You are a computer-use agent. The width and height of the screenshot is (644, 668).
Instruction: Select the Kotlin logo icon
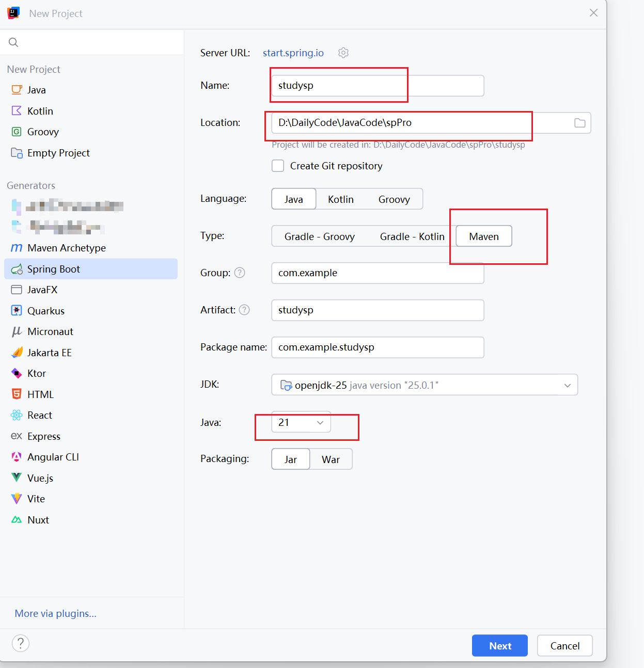coord(17,111)
